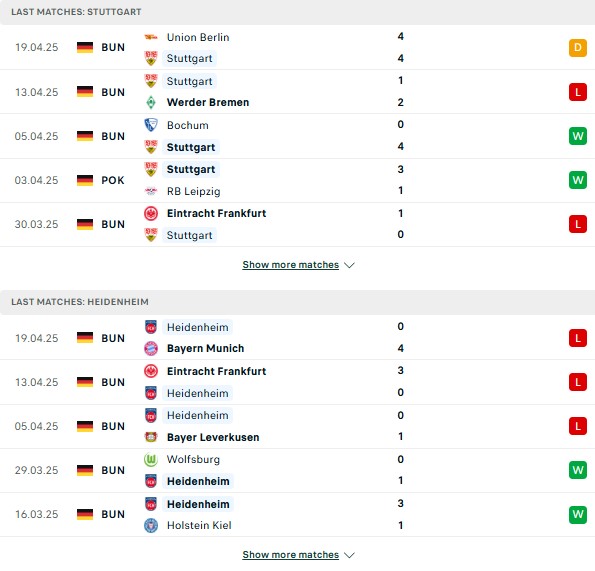Click the Bayer Leverkusen club crest
The height and width of the screenshot is (571, 595).
tap(151, 437)
